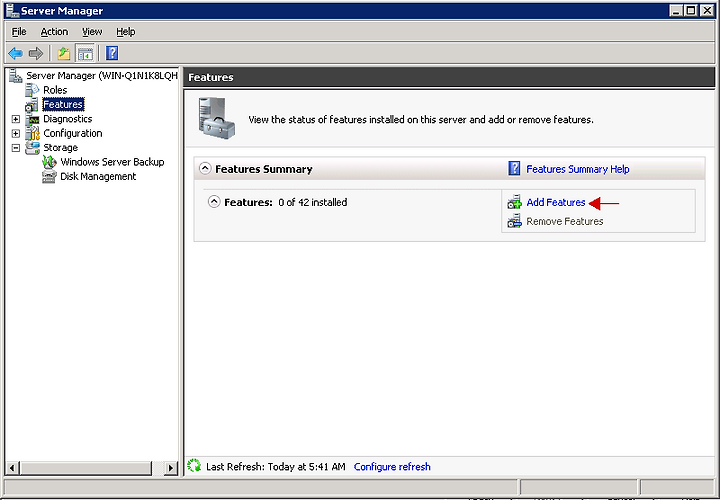The height and width of the screenshot is (500, 720).
Task: Click the "Last Refresh: Today at 5:41 AM" text
Action: tap(276, 466)
